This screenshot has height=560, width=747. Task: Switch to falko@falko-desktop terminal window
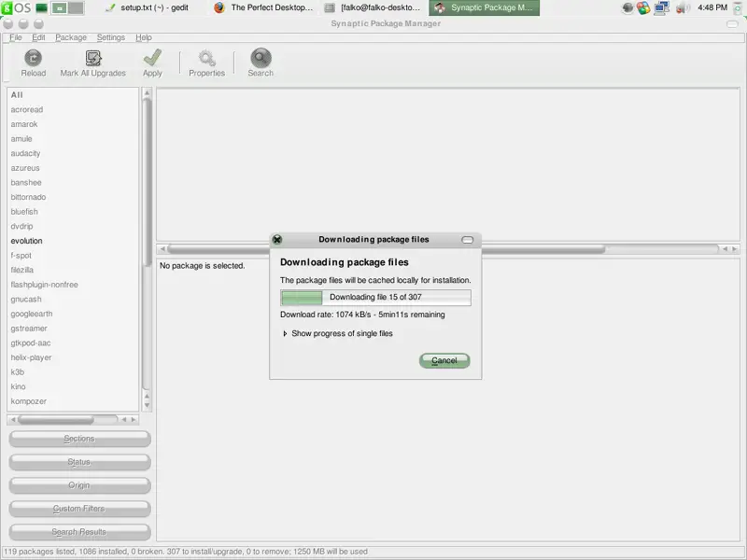[373, 7]
